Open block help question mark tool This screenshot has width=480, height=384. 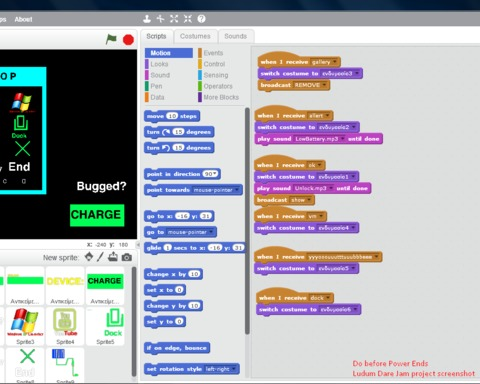click(201, 19)
